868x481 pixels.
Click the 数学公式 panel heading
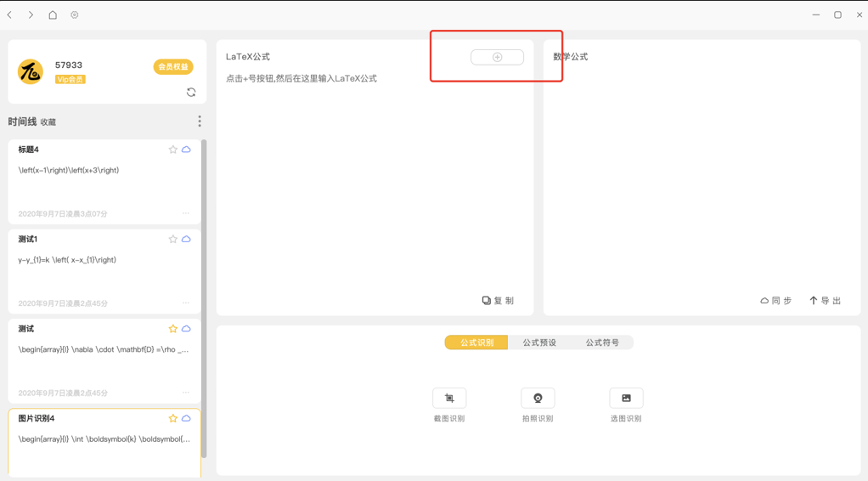pyautogui.click(x=570, y=57)
